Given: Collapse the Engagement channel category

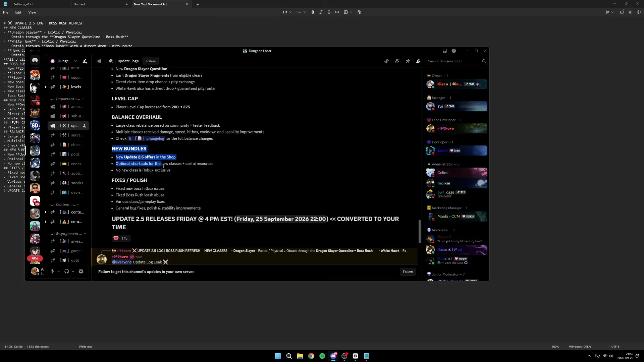Looking at the screenshot, I should [x=69, y=234].
